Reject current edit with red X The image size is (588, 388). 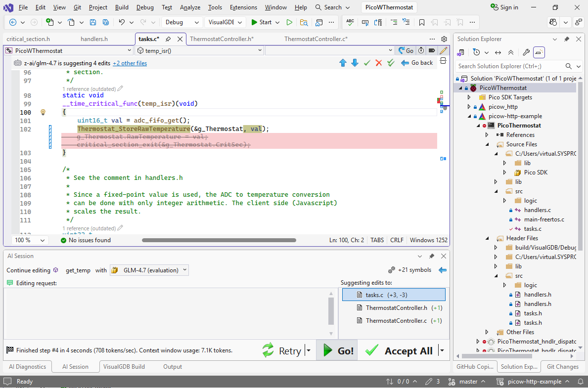(x=378, y=63)
